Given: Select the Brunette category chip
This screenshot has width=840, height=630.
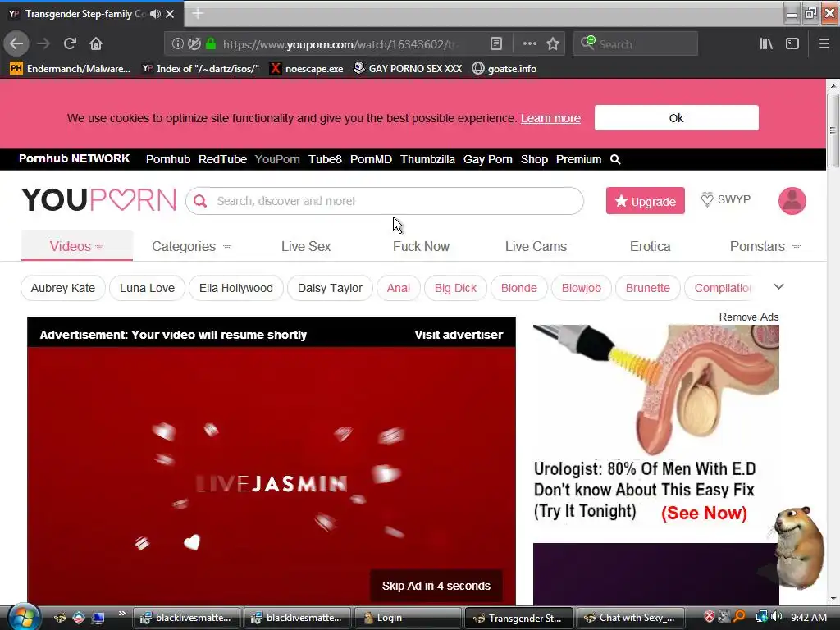Looking at the screenshot, I should coord(648,288).
